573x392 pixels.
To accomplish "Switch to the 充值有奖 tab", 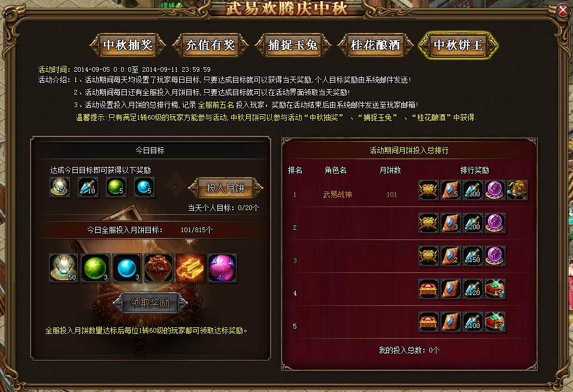I will pos(211,45).
